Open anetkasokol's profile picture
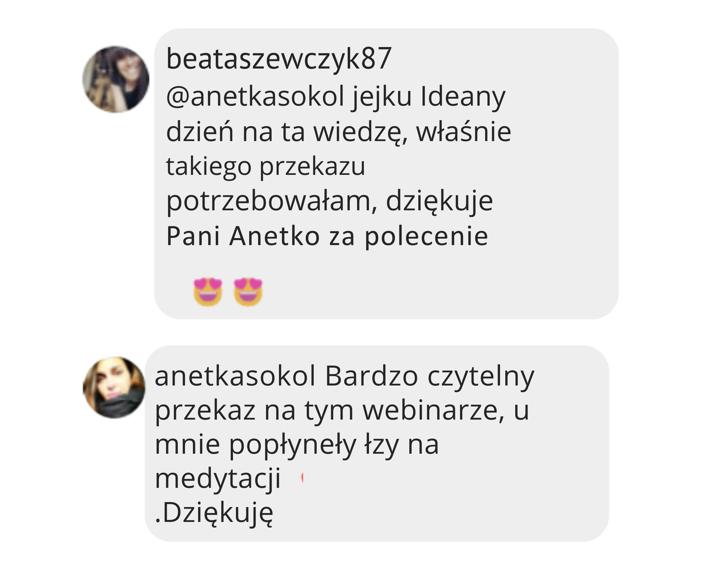 point(114,387)
